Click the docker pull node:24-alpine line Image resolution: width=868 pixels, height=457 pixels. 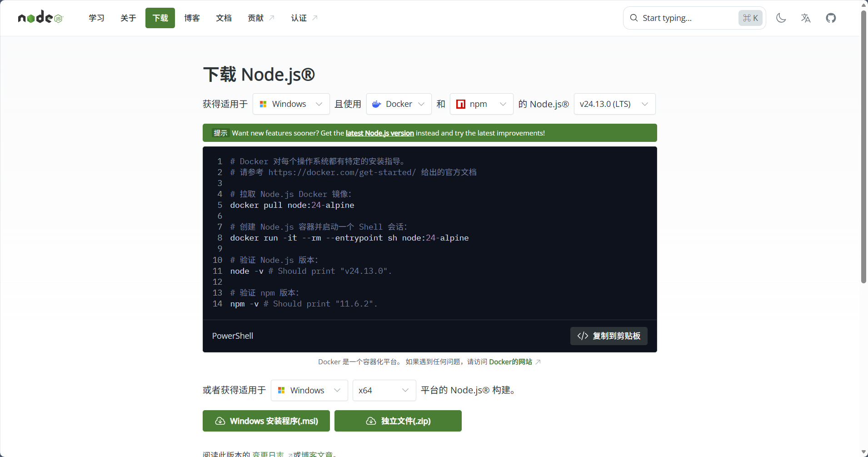pos(292,205)
